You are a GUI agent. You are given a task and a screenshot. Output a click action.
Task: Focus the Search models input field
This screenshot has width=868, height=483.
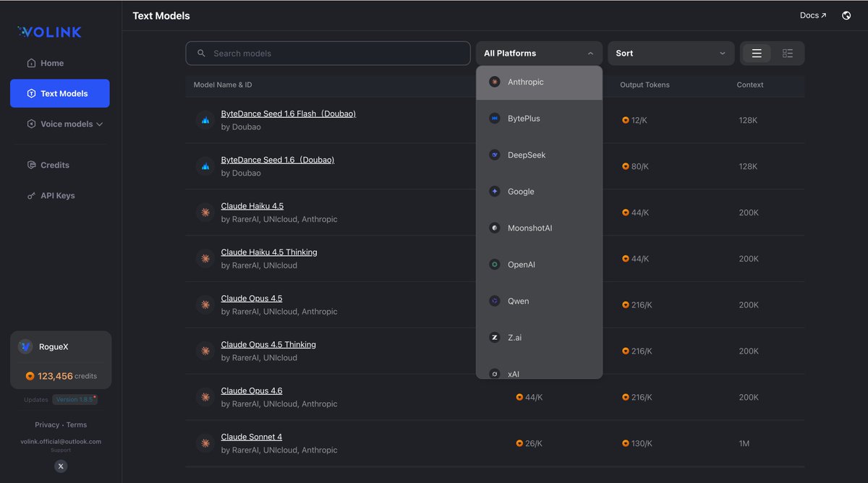pyautogui.click(x=328, y=54)
